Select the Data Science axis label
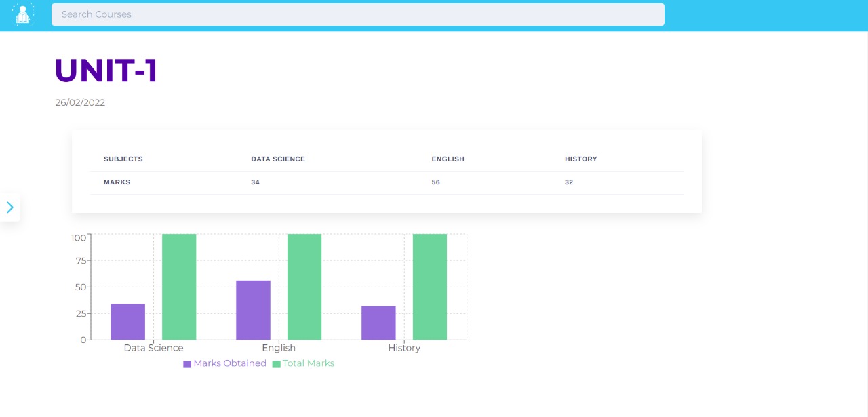Screen dimensions: 868x417 click(x=153, y=348)
